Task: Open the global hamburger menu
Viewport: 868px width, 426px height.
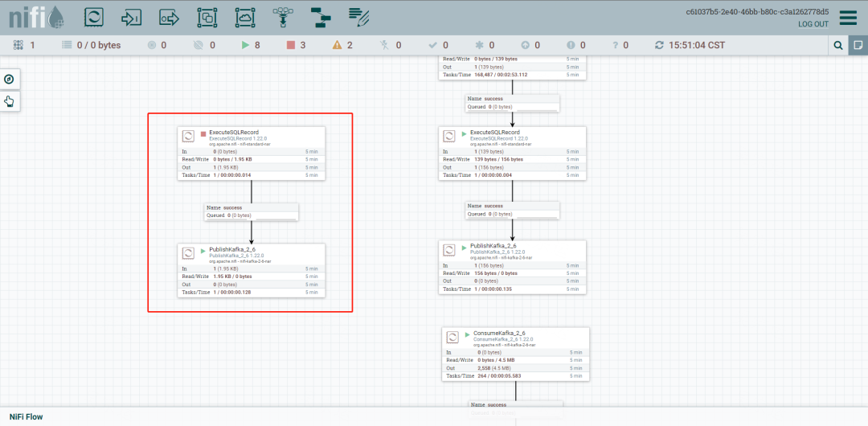Action: click(x=848, y=18)
